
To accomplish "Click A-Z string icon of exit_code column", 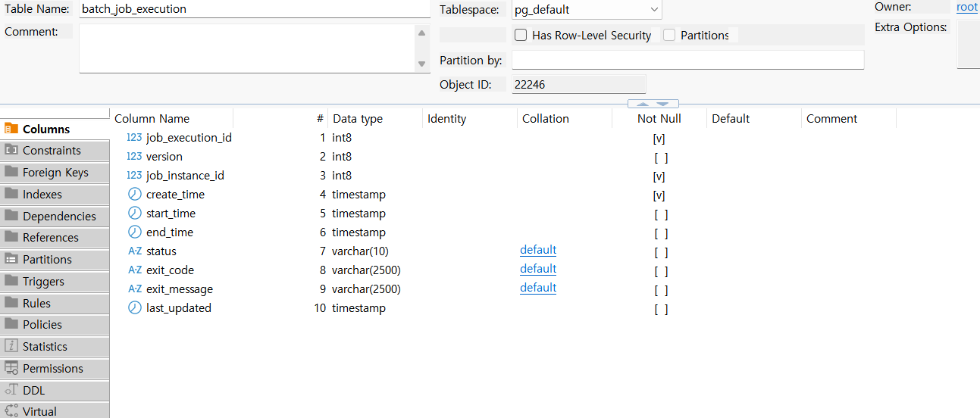I will pos(134,270).
